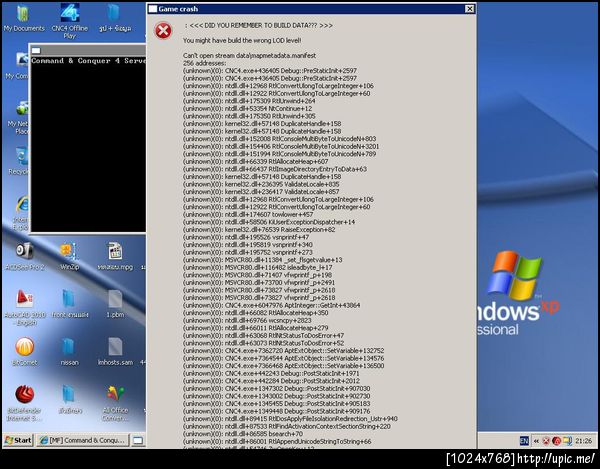Open My Network Places icon
The image size is (600, 469).
click(18, 118)
